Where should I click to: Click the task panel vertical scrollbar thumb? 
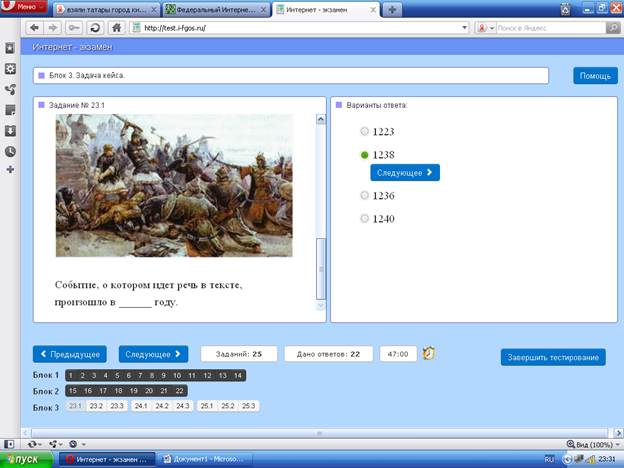321,269
